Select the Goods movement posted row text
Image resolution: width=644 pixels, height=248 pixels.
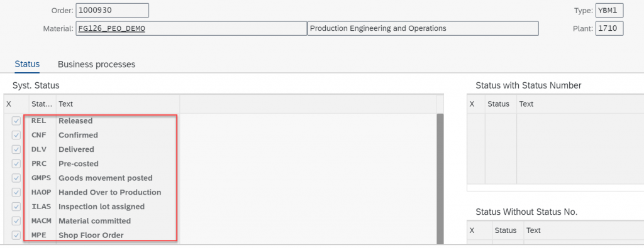(x=106, y=178)
